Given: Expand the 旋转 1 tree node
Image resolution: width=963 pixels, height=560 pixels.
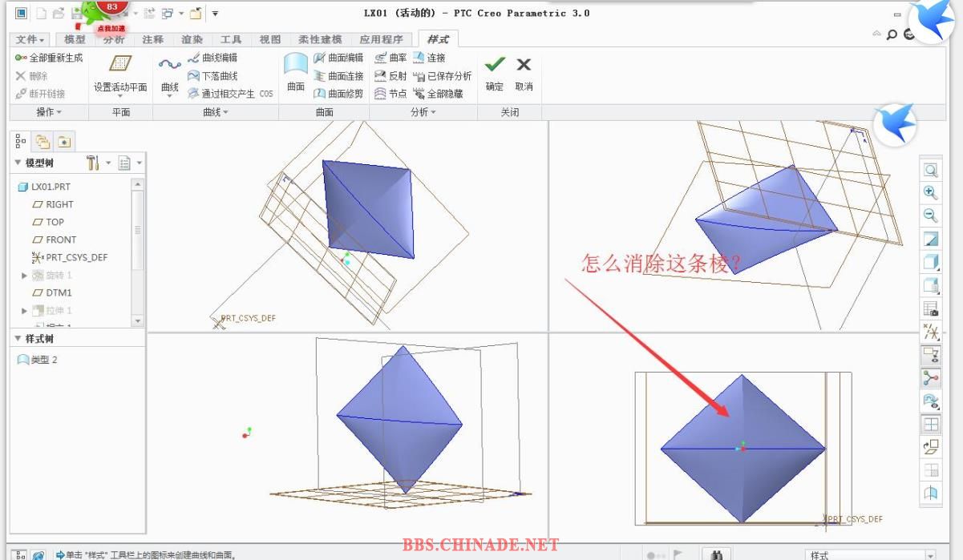Looking at the screenshot, I should [24, 276].
